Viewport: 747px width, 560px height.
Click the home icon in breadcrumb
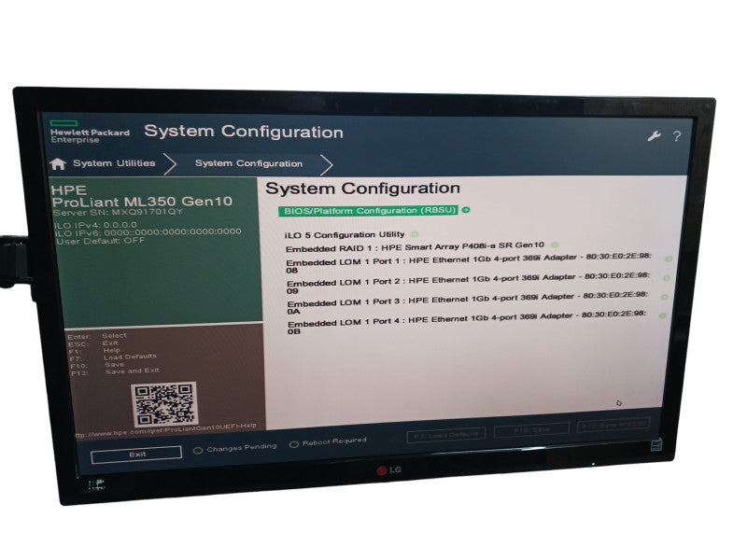(58, 164)
